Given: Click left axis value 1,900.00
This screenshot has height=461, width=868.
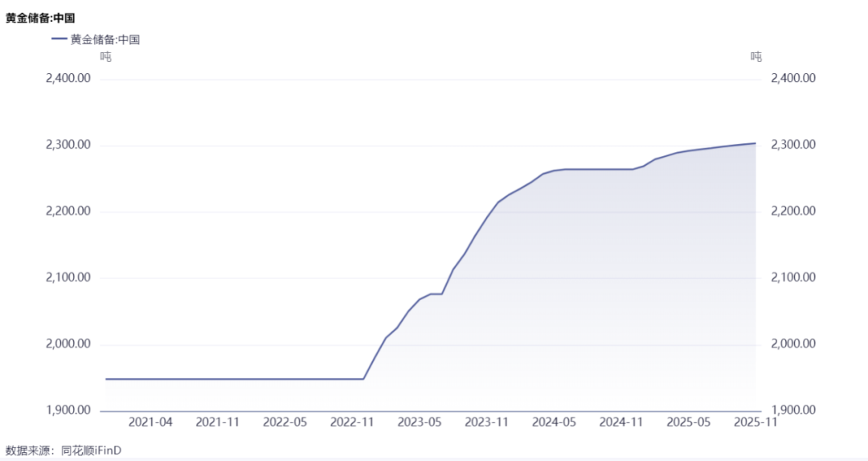Looking at the screenshot, I should coord(68,410).
